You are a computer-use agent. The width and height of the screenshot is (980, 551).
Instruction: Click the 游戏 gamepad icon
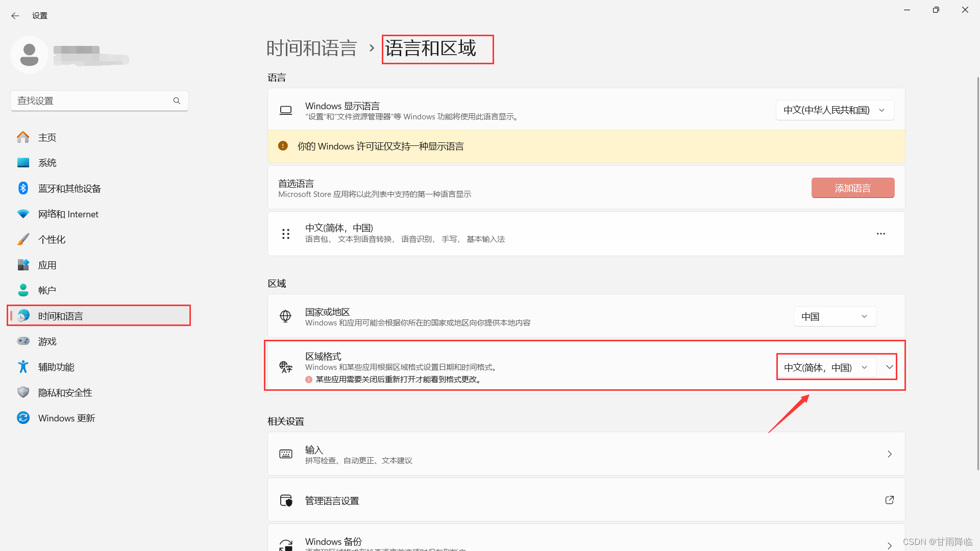[x=23, y=341]
